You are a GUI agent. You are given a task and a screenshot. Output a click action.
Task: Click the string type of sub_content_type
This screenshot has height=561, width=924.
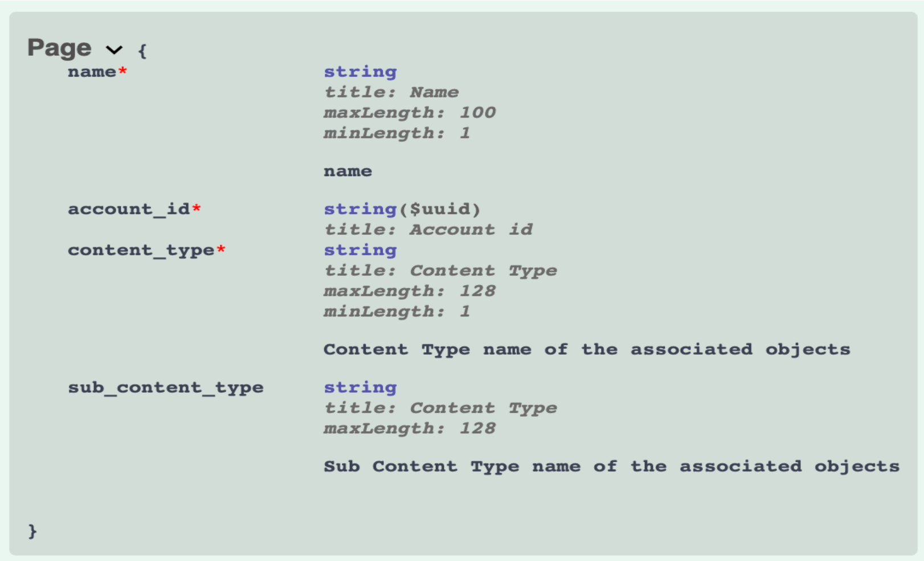[360, 388]
